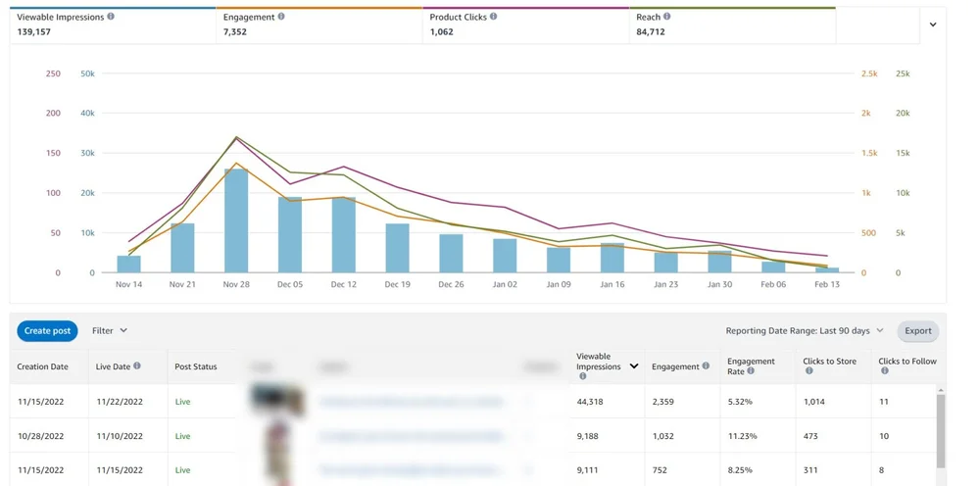Click the Nov 21 impressions bar

[x=182, y=248]
